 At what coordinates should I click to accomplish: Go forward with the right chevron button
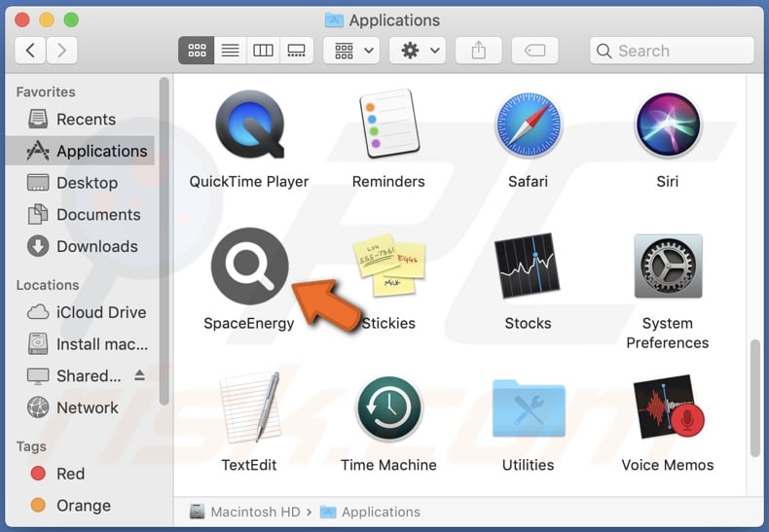click(x=61, y=50)
